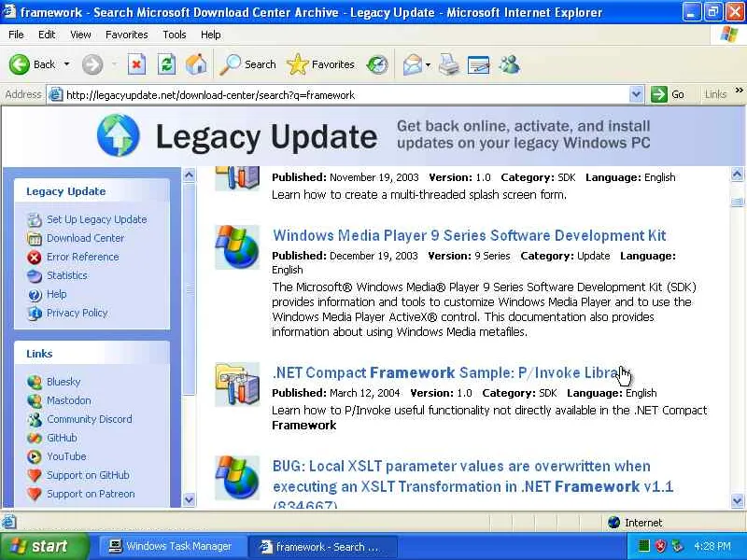Open the Community Discord link
The image size is (747, 560).
tap(90, 419)
